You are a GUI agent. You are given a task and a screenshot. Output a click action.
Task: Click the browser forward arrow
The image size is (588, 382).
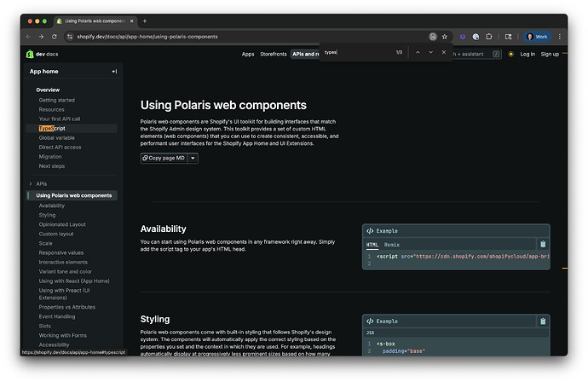click(x=41, y=37)
